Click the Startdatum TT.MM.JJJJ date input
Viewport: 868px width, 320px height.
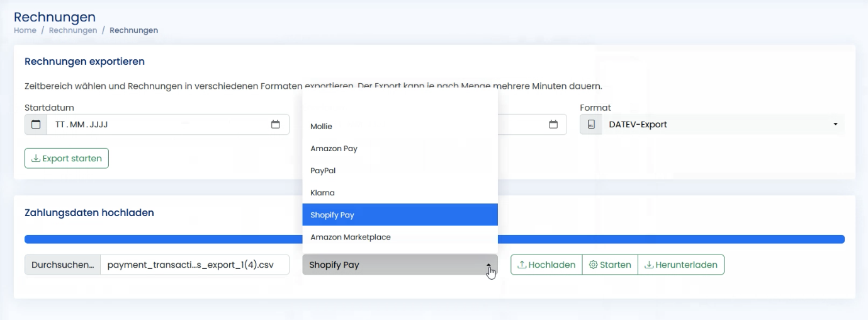pyautogui.click(x=168, y=125)
